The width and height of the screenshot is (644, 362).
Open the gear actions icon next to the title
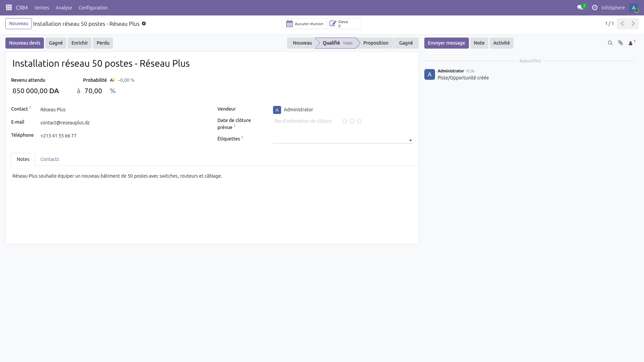[144, 23]
